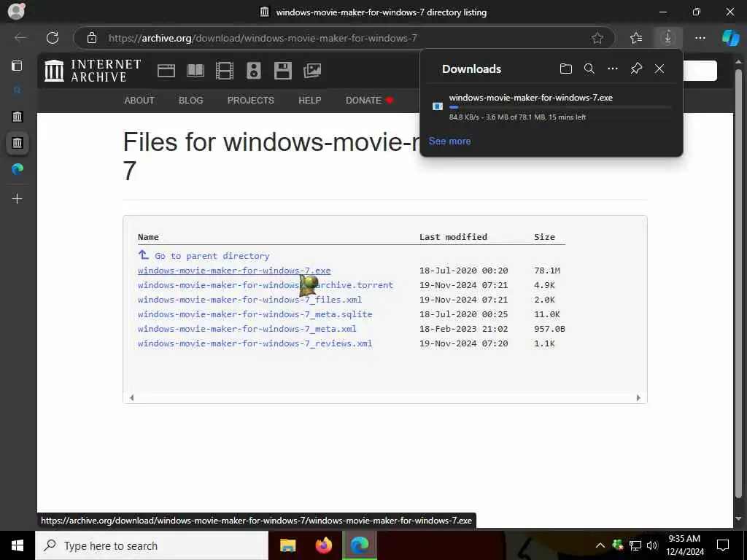Switch to the first Internet Archive vertical tab
This screenshot has height=560, width=747.
pos(18,116)
